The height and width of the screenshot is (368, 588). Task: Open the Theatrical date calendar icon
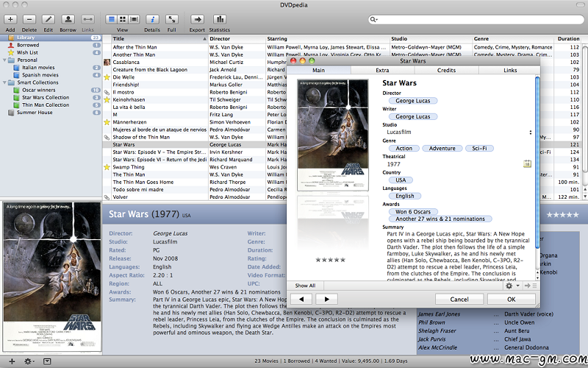tap(527, 163)
